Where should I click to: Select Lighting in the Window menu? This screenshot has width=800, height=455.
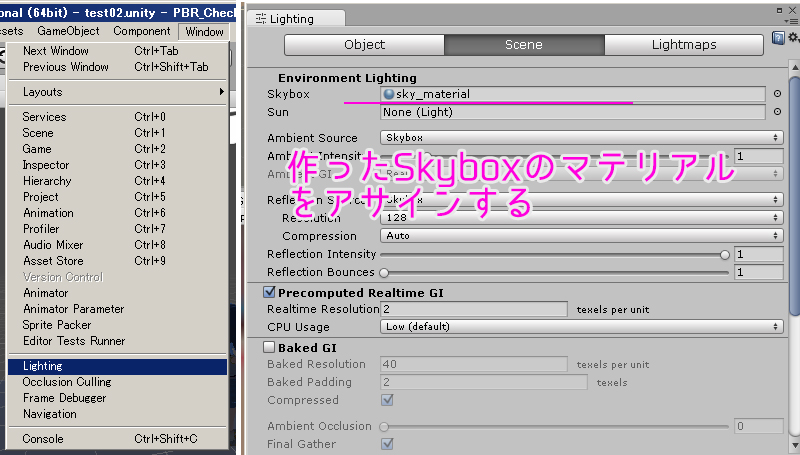[x=117, y=366]
